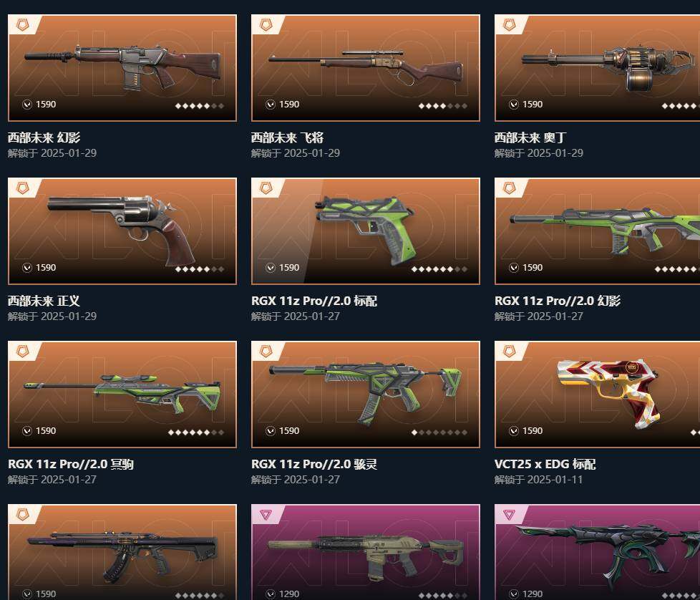This screenshot has width=700, height=600.
Task: Click the VCT25 x EDG 标配 title link
Action: tap(545, 464)
